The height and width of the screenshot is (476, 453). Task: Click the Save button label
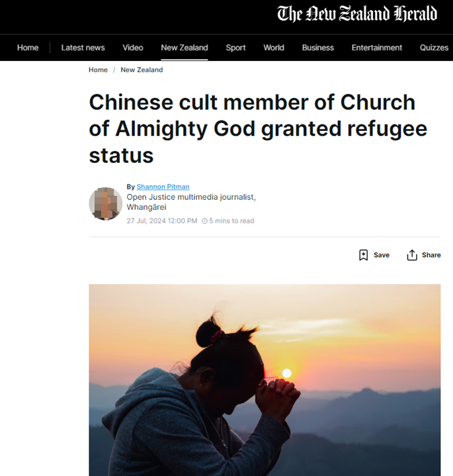382,255
